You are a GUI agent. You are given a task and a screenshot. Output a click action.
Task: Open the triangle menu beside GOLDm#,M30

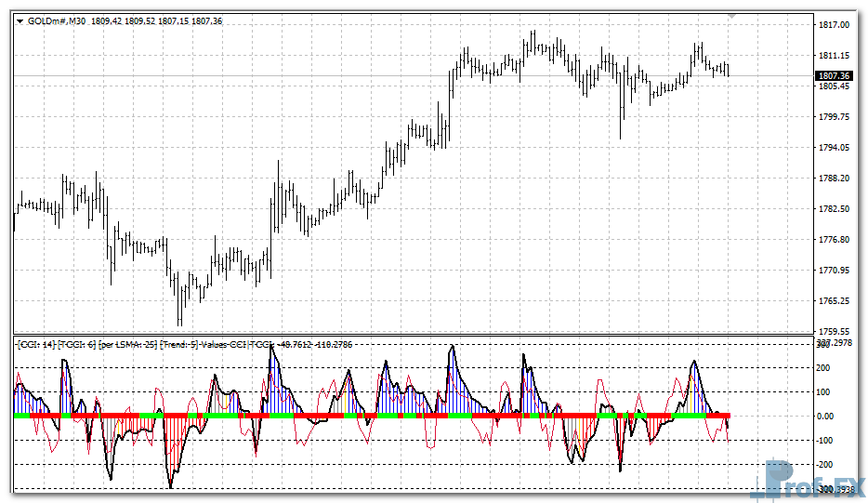pyautogui.click(x=20, y=21)
